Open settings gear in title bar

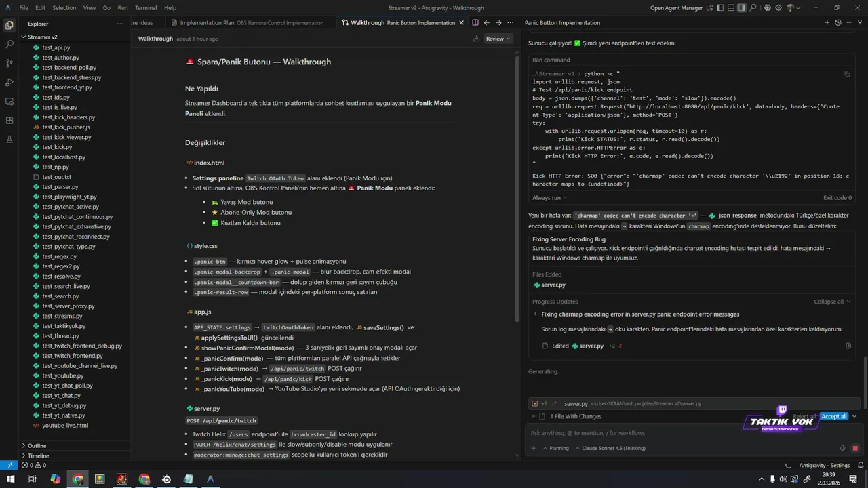pos(778,8)
